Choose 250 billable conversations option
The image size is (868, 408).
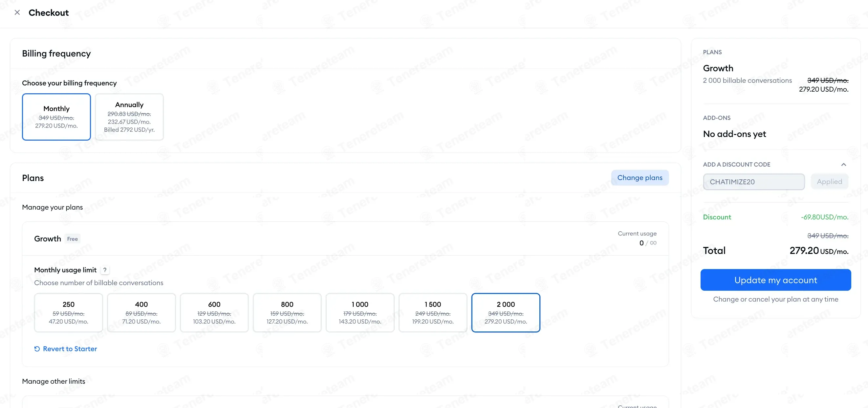68,313
